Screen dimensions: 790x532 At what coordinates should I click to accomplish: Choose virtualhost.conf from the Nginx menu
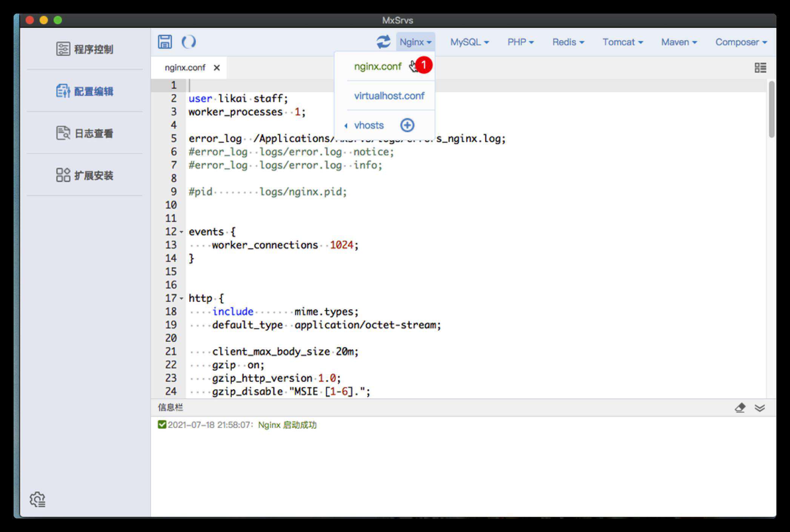389,96
